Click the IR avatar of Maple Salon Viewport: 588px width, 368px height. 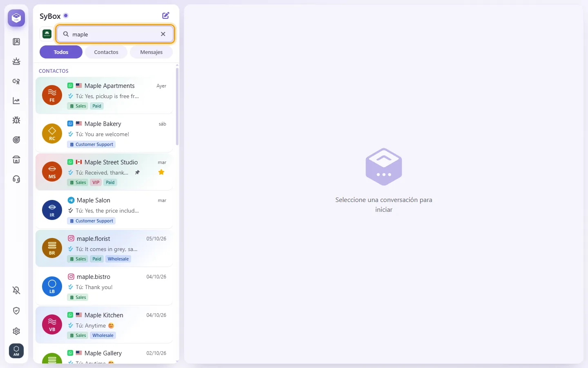(x=52, y=210)
